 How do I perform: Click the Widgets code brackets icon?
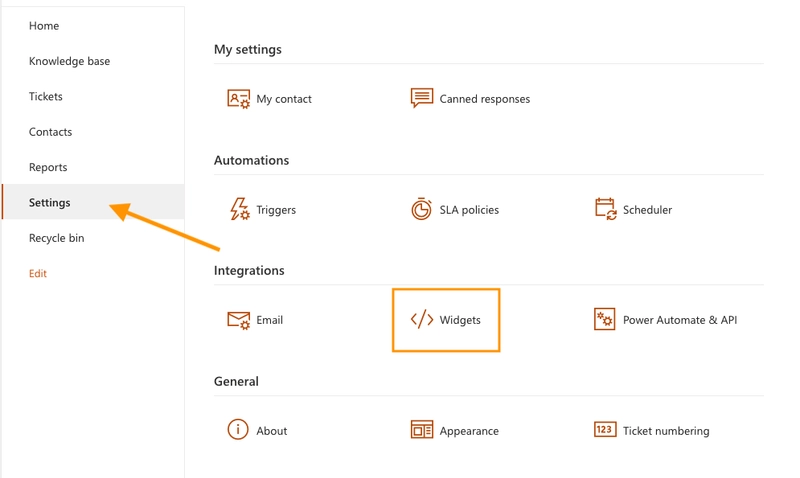[422, 320]
